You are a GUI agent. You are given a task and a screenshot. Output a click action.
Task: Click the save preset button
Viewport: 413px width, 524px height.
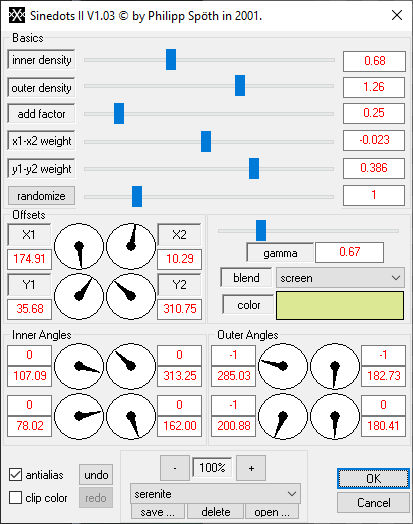(158, 512)
